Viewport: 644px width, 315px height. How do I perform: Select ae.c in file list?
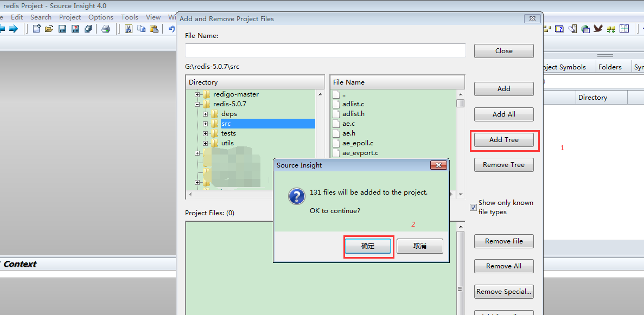(x=349, y=124)
